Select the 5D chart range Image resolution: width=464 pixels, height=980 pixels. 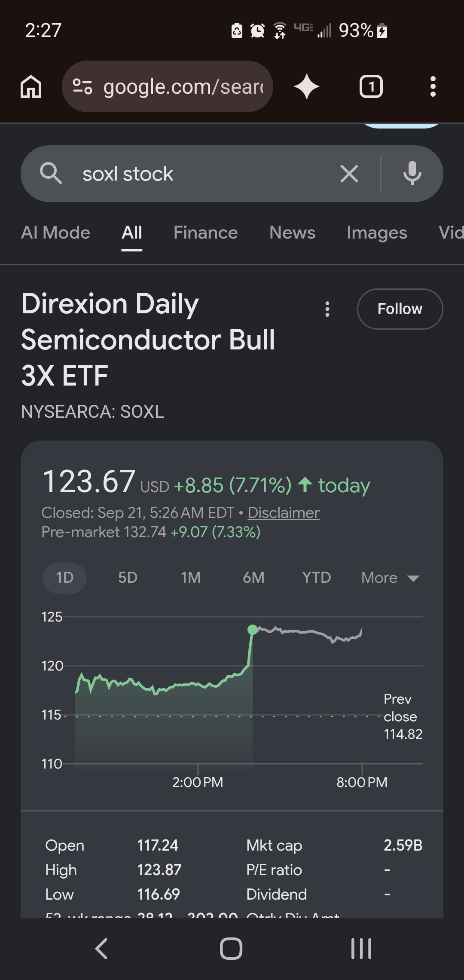pyautogui.click(x=128, y=578)
